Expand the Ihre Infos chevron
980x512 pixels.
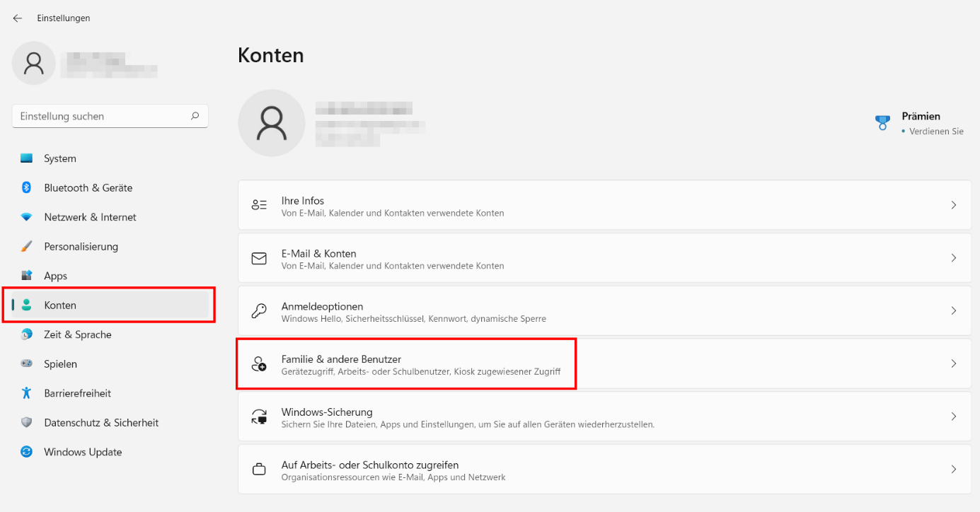point(954,205)
